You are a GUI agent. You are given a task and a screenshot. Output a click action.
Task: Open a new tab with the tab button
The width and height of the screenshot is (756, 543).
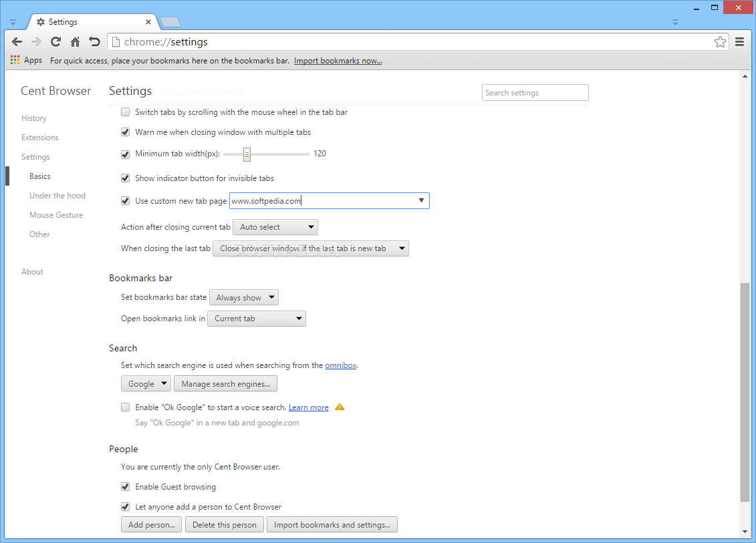[170, 21]
